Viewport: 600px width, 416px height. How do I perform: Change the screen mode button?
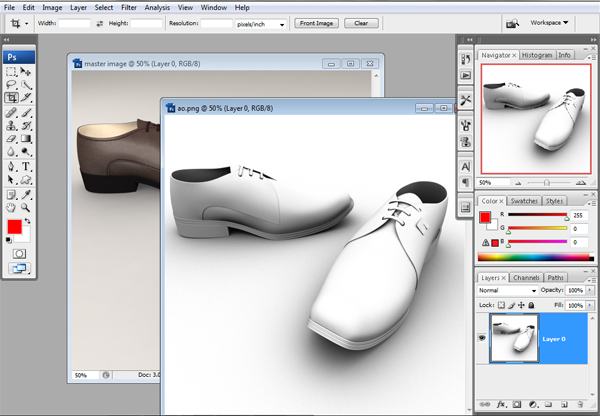click(x=19, y=268)
